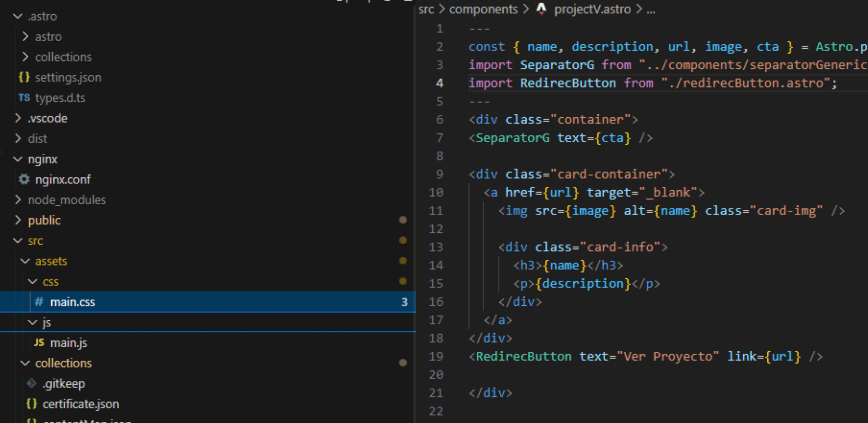Open the .gitkeep file
Viewport: 868px width, 423px height.
64,384
